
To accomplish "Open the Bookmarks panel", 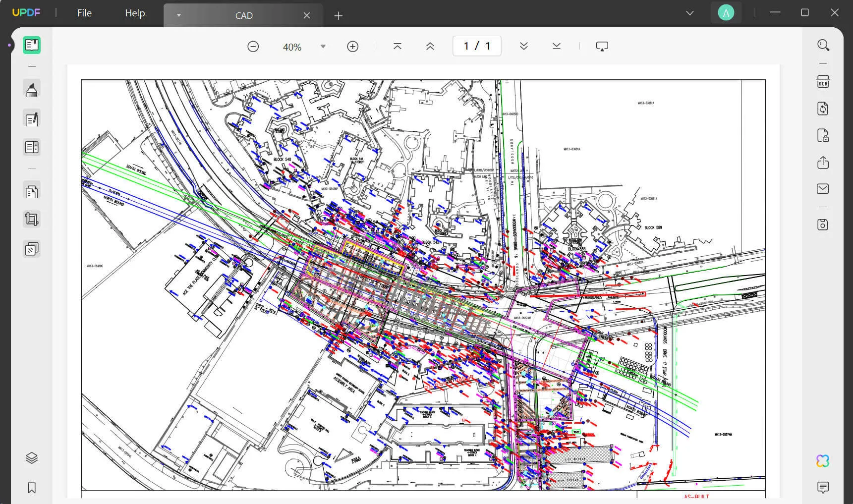I will (32, 488).
